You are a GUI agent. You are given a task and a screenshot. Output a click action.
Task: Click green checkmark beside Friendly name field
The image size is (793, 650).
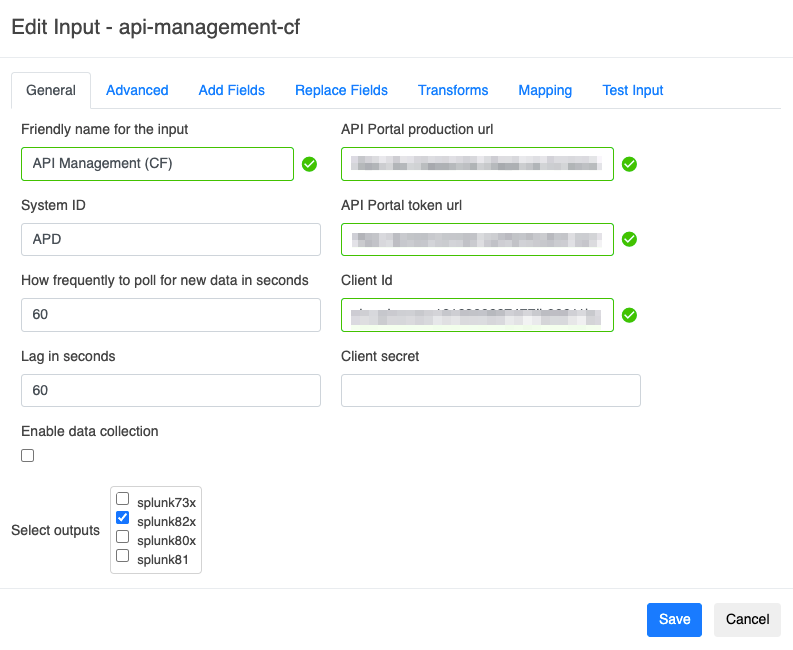click(x=309, y=164)
